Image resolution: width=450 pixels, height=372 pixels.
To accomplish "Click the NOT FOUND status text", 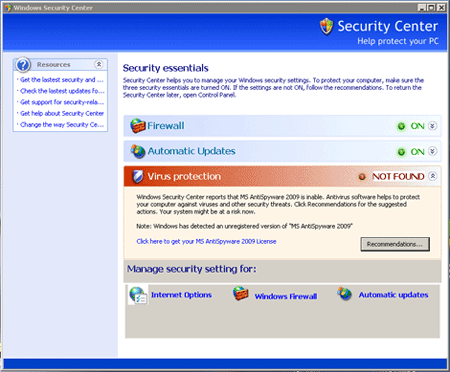I will click(x=398, y=176).
